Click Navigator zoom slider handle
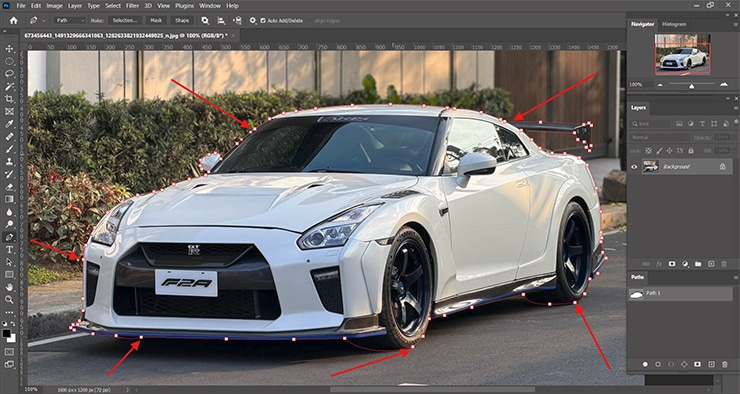 point(691,86)
